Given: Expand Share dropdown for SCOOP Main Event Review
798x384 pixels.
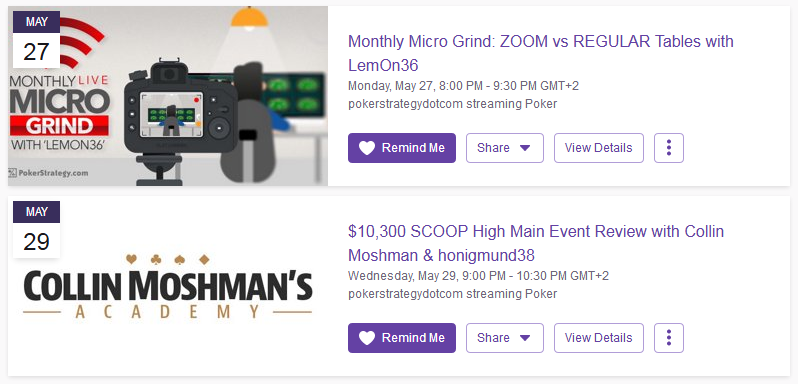Looking at the screenshot, I should [x=505, y=338].
